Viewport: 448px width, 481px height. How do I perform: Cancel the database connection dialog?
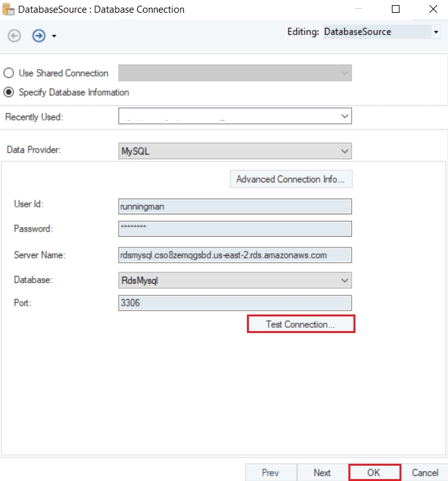(x=425, y=473)
